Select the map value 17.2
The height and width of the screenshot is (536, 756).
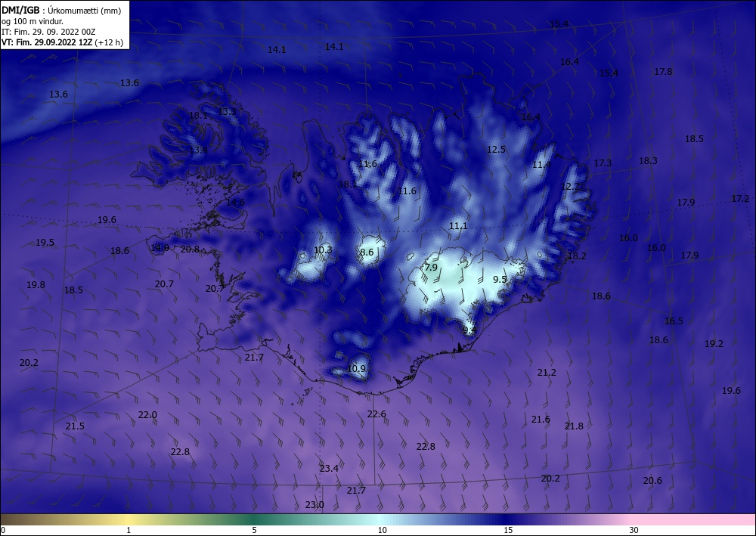tap(741, 198)
